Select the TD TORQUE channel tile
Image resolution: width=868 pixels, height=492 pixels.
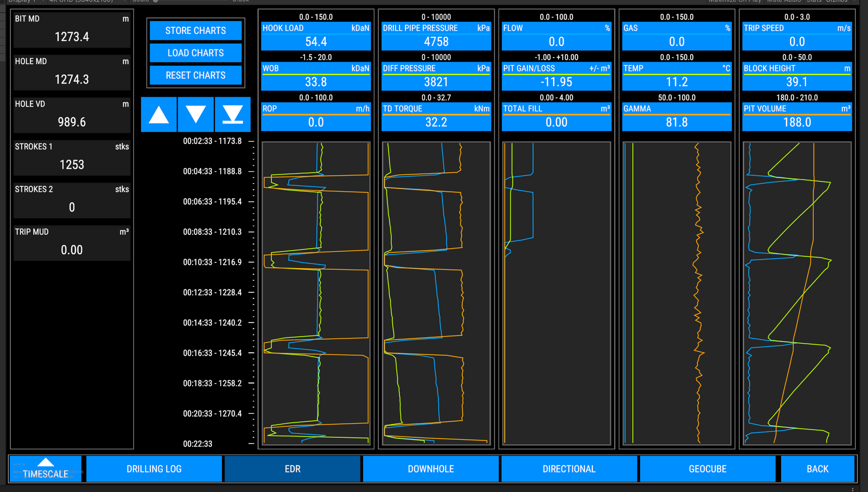coord(436,117)
